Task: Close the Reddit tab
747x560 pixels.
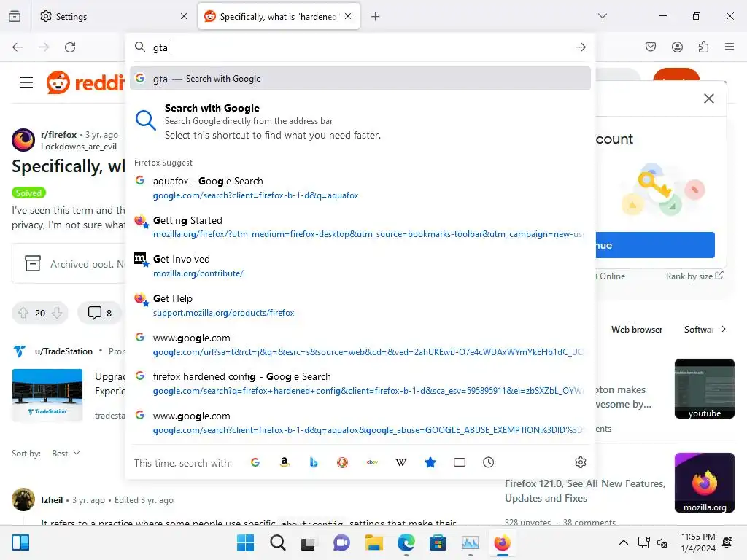Action: point(348,16)
